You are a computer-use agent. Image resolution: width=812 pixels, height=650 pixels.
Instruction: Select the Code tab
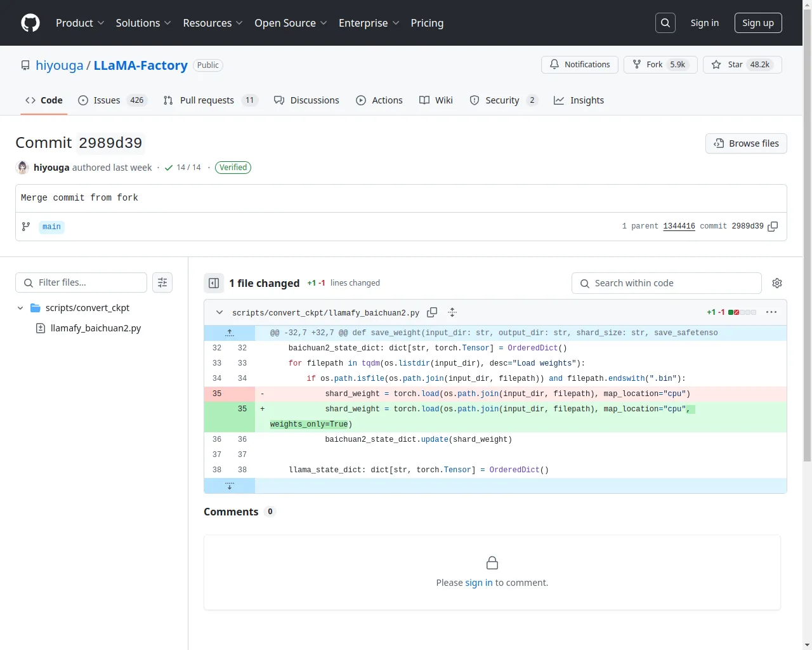44,100
